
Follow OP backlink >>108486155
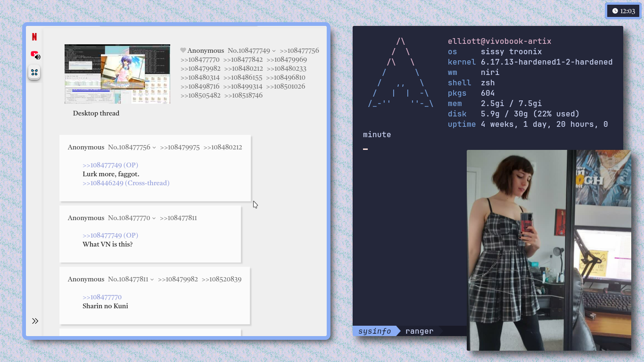[x=243, y=77]
